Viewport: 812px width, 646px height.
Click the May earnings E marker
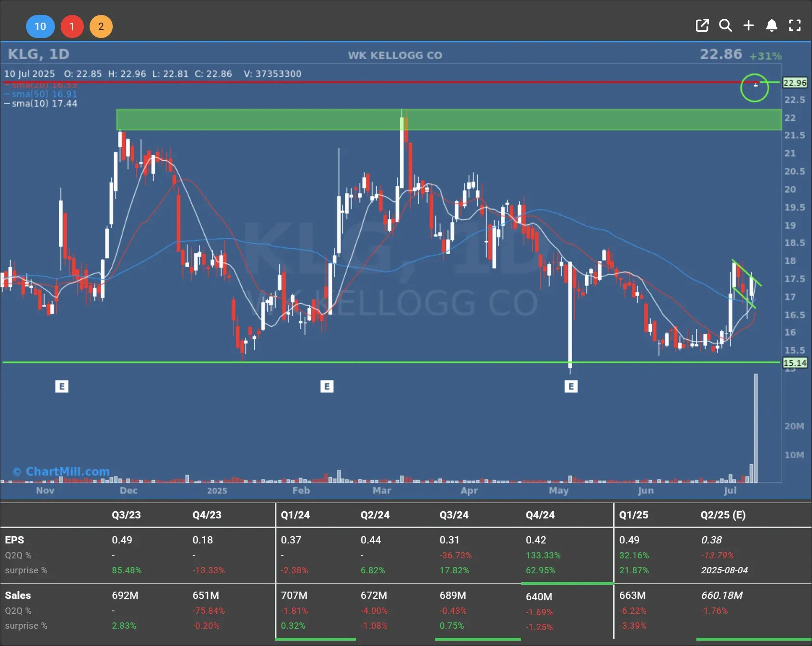click(571, 386)
